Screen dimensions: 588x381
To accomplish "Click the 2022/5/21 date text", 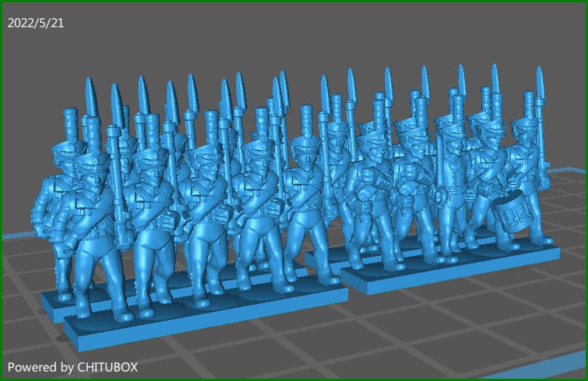I will point(35,24).
